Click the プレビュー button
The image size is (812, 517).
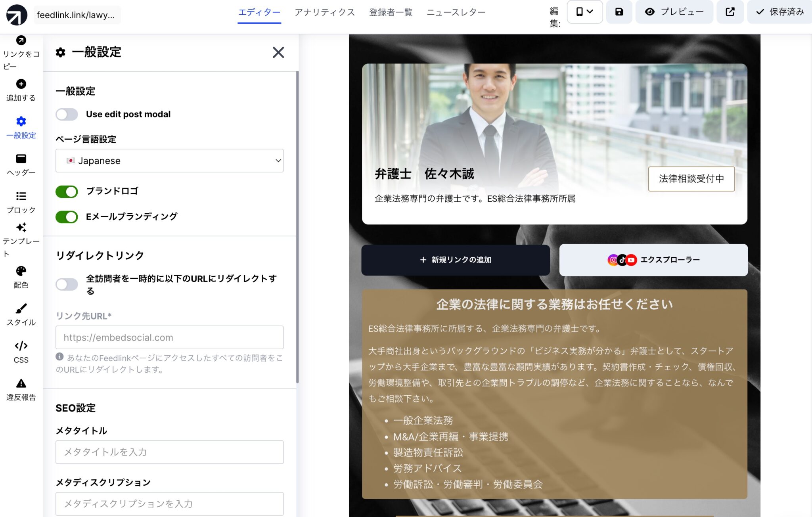pos(674,12)
